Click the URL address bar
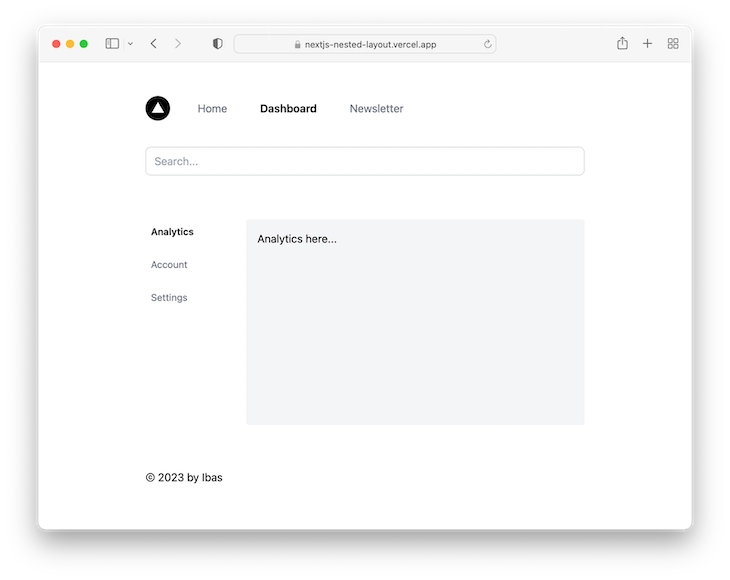Image resolution: width=730 pixels, height=580 pixels. [x=365, y=44]
